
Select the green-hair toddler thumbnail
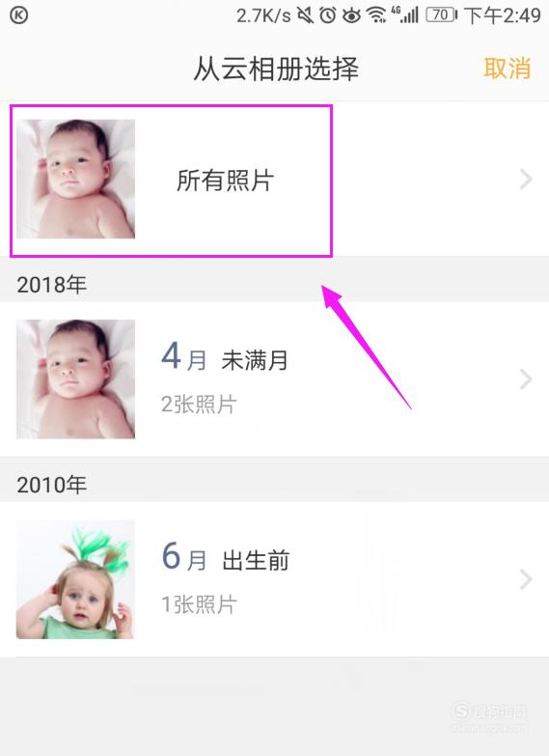(x=75, y=579)
